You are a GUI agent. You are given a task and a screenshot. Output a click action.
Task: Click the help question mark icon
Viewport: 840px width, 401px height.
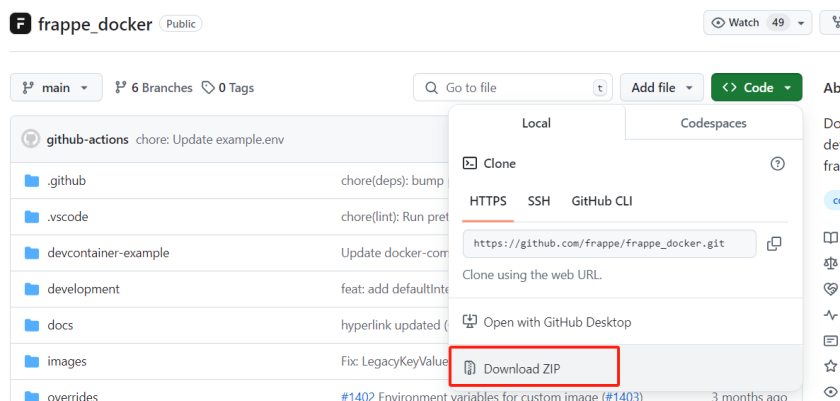pyautogui.click(x=777, y=163)
